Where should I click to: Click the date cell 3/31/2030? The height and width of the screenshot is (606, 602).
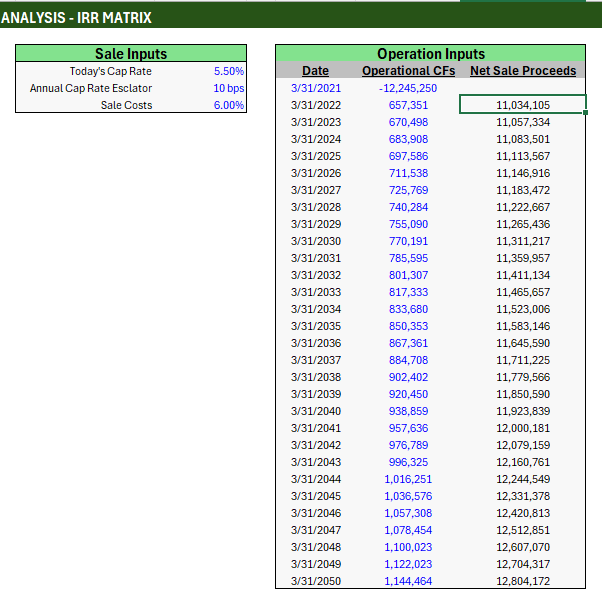(316, 241)
